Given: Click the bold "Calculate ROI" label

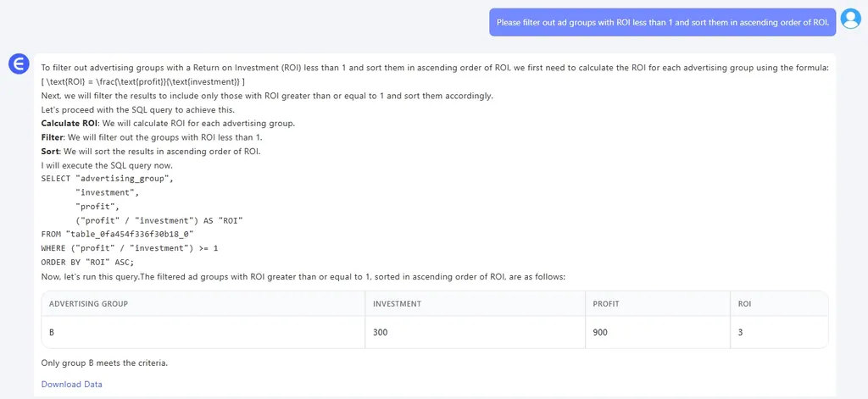Looking at the screenshot, I should tap(70, 123).
